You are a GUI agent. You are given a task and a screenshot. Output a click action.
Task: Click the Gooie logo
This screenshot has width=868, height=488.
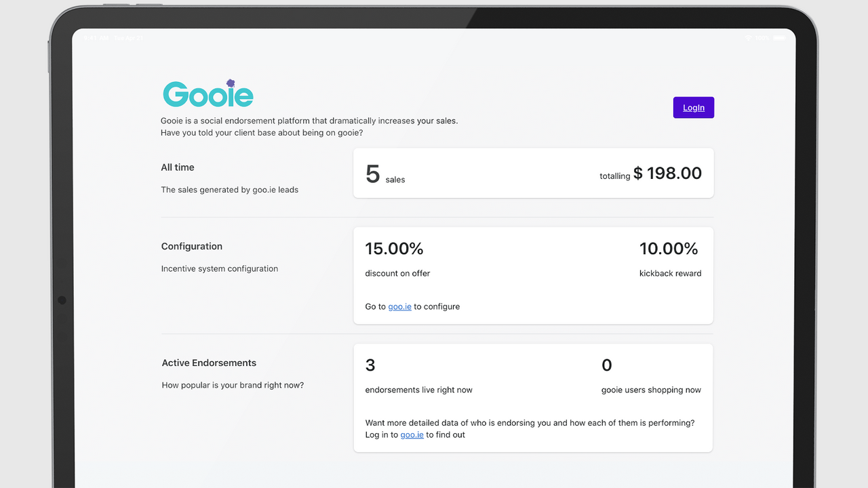[x=208, y=93]
